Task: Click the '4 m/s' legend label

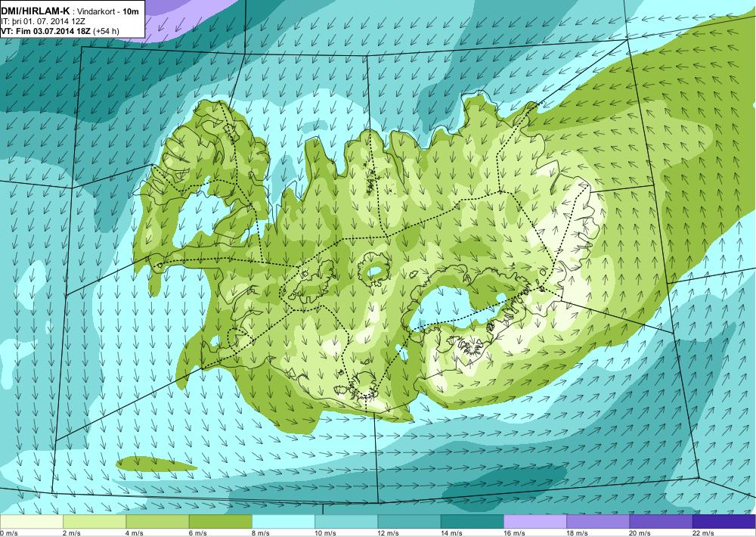Action: tap(135, 533)
